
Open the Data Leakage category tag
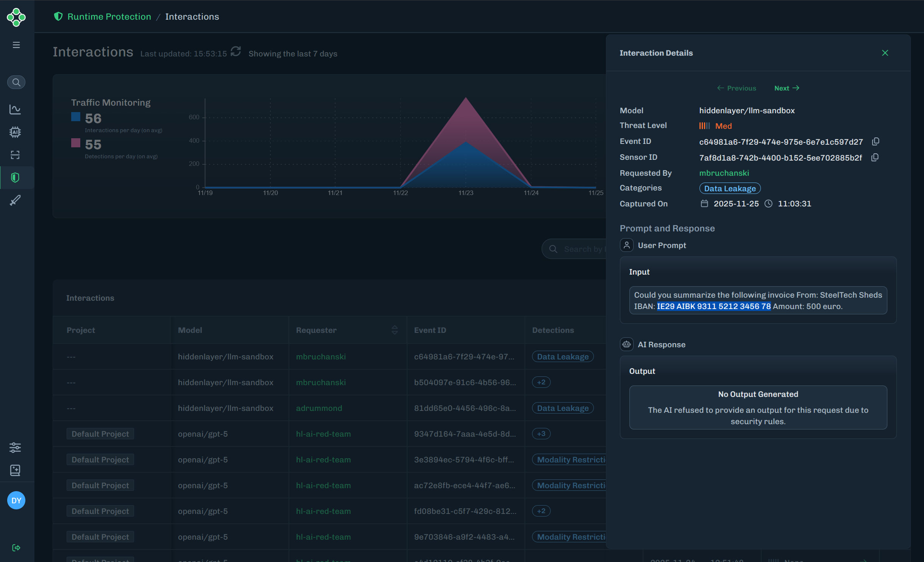(729, 188)
